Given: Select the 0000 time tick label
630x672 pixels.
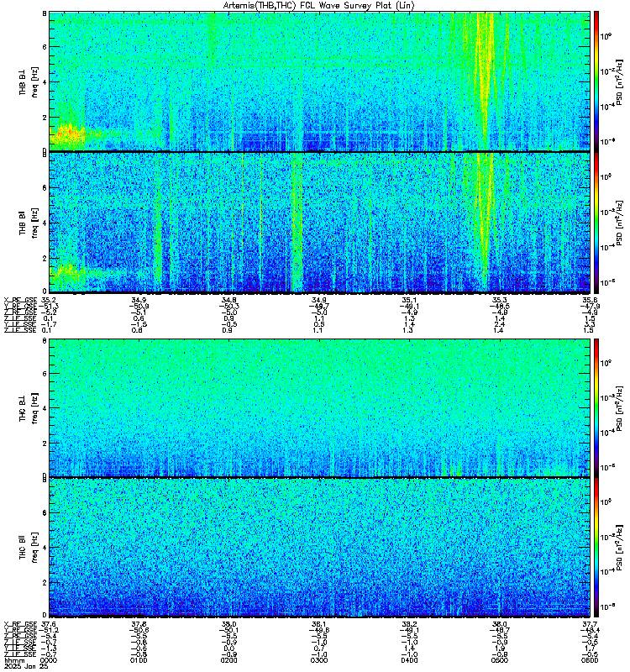Looking at the screenshot, I should tap(49, 661).
